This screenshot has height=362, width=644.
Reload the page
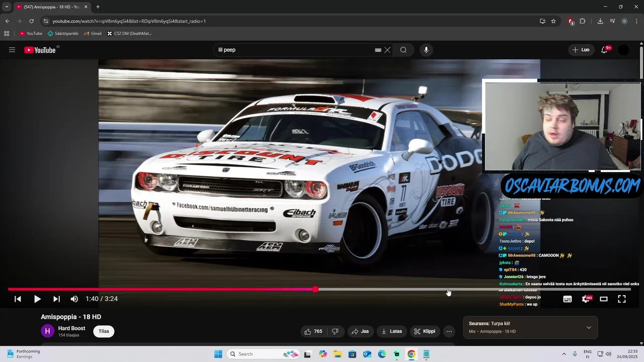click(x=31, y=21)
